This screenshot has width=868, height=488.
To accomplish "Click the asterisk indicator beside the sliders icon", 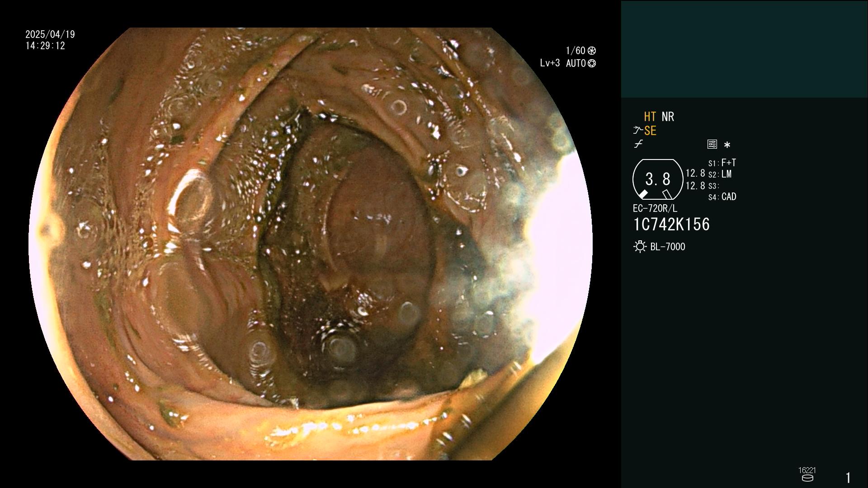I will click(x=727, y=145).
